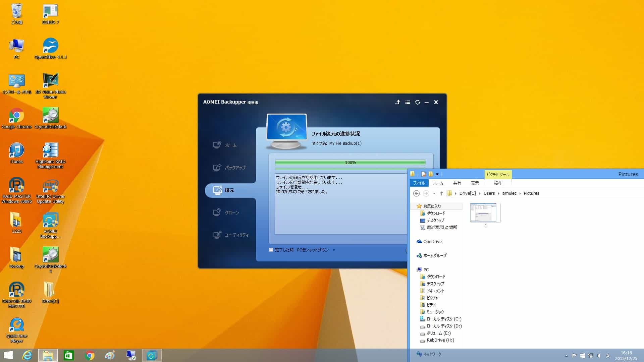
Task: Click Explorer forward navigation arrow
Action: [x=426, y=193]
